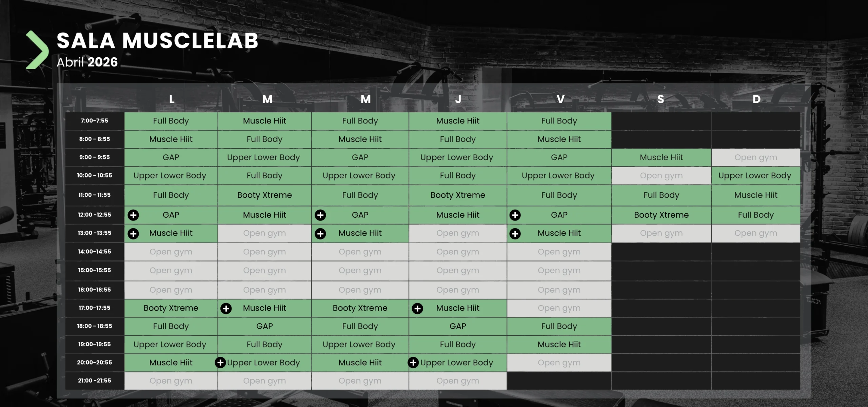Select the V (Friday) column header
Screen dimensions: 868x407
point(560,99)
